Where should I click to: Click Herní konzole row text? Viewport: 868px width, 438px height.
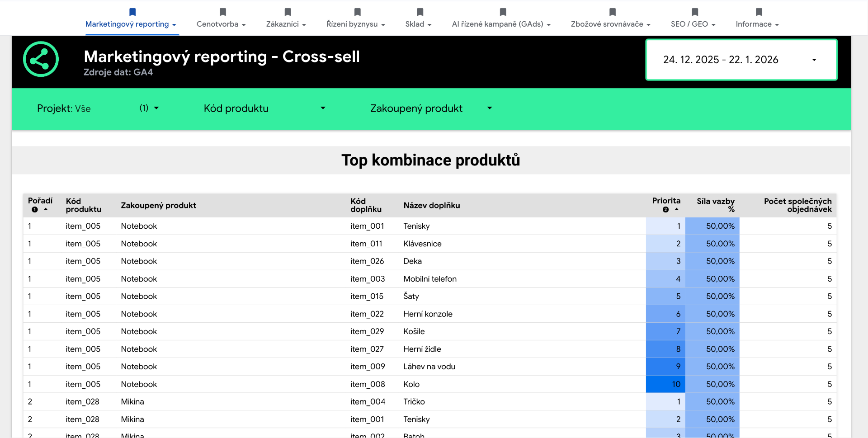pos(428,314)
